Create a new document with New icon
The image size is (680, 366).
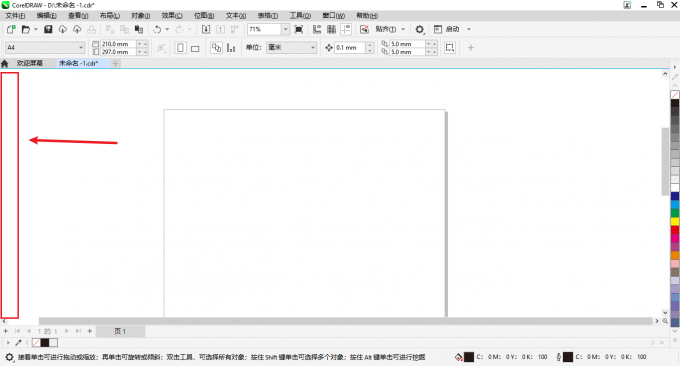(x=11, y=29)
